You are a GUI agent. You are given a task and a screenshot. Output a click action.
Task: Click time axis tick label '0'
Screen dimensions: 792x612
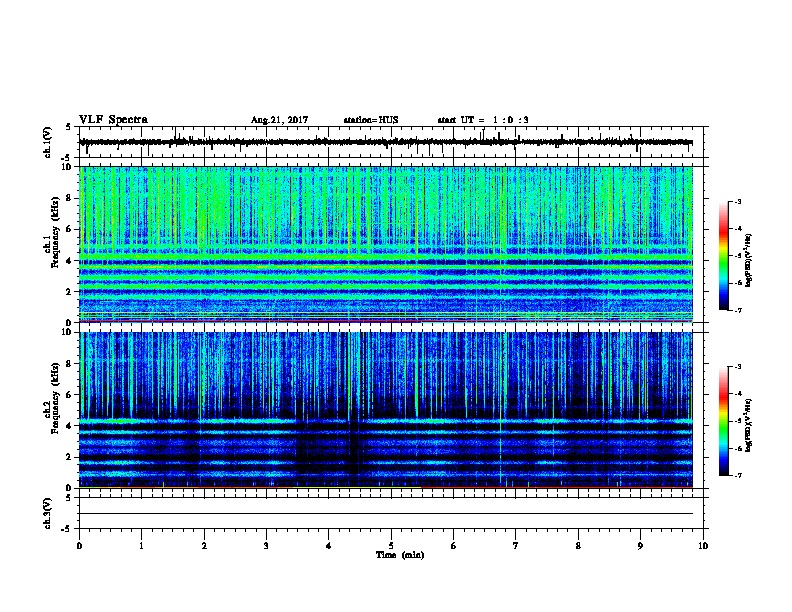[x=79, y=546]
